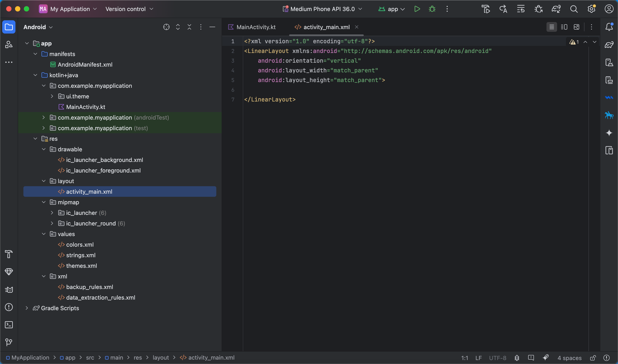The width and height of the screenshot is (618, 364).
Task: Open the Version control menu
Action: 129,9
